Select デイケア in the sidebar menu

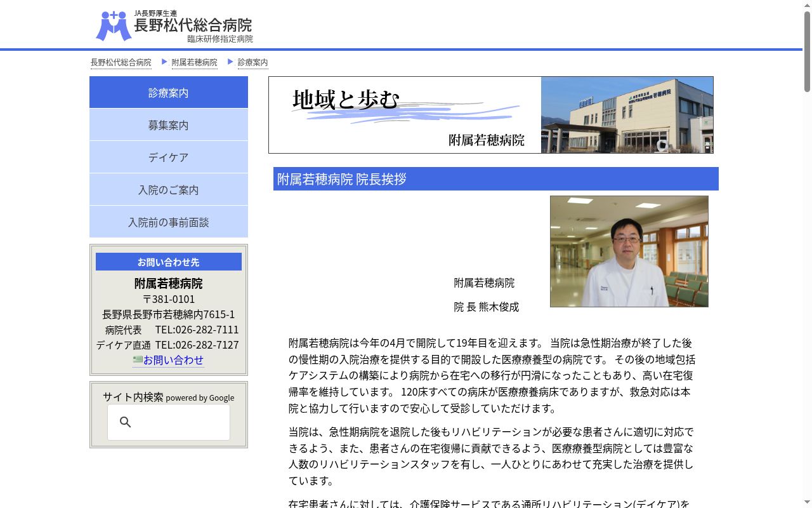click(169, 157)
